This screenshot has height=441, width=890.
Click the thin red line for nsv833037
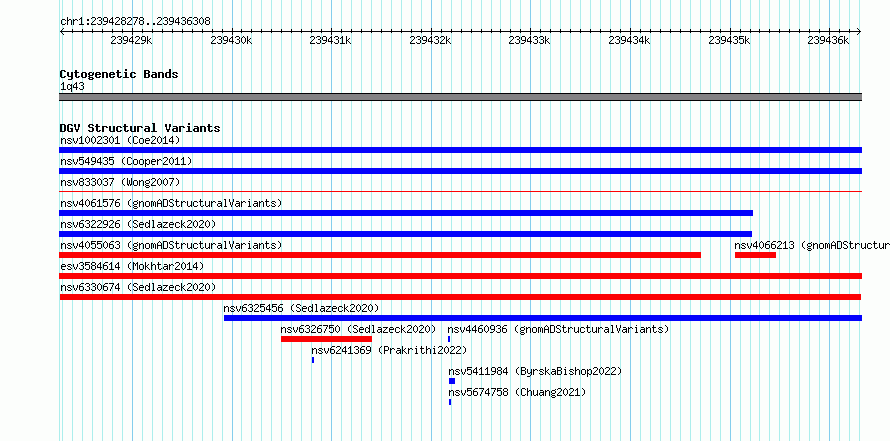[460, 191]
